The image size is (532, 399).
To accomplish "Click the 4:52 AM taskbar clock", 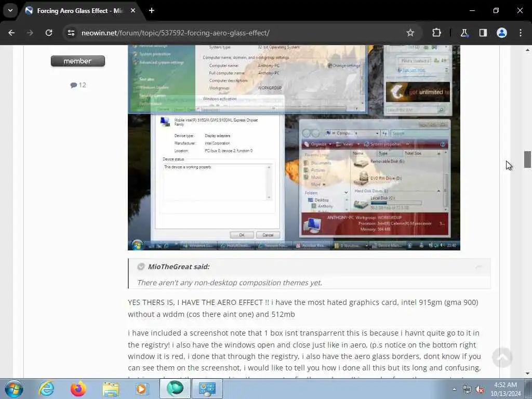I will pyautogui.click(x=506, y=389).
